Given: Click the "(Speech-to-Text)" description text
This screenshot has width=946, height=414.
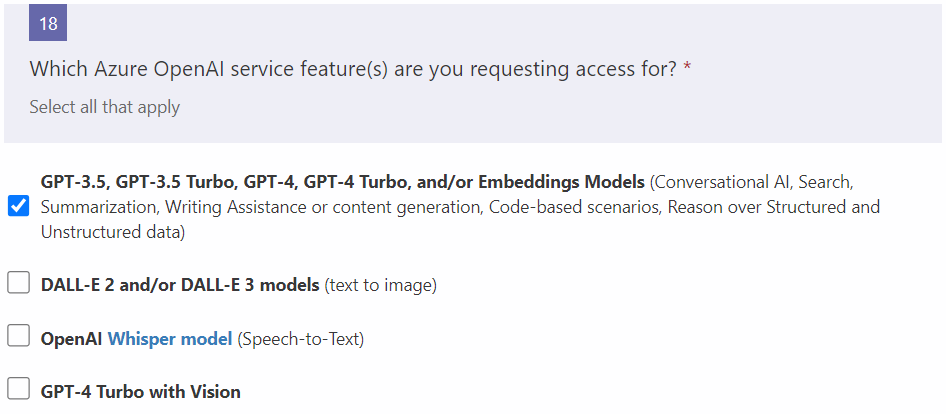Looking at the screenshot, I should pos(300,339).
